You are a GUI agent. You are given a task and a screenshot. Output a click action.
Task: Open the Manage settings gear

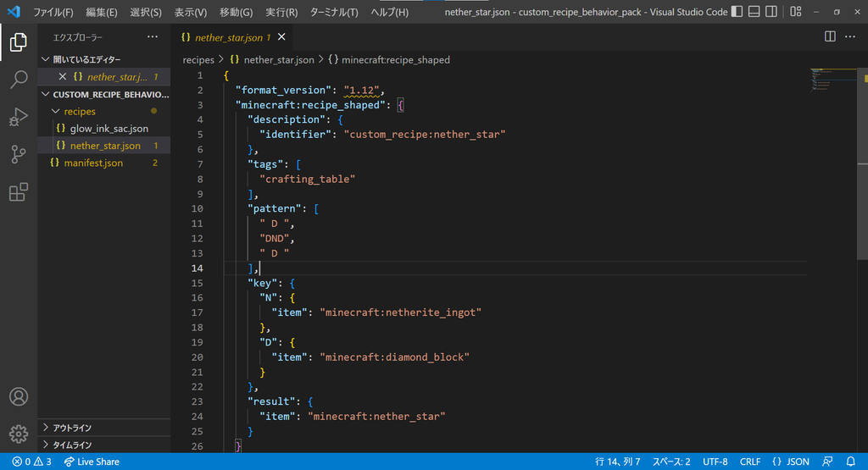pos(19,434)
